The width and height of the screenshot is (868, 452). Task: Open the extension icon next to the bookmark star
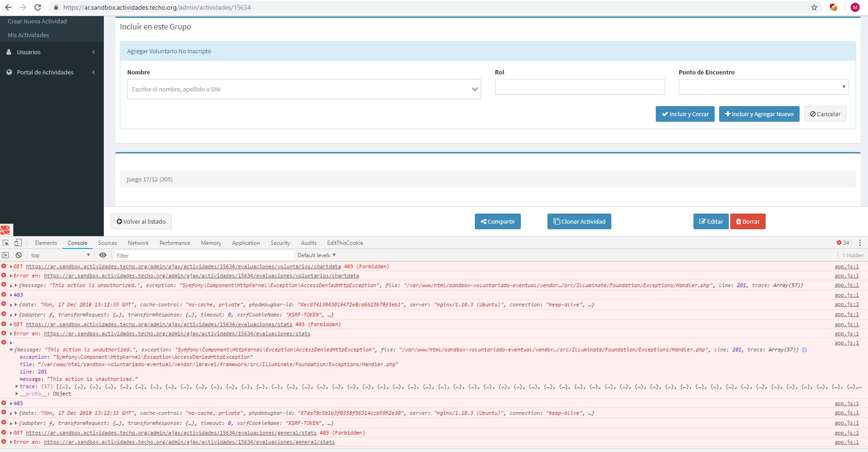834,7
